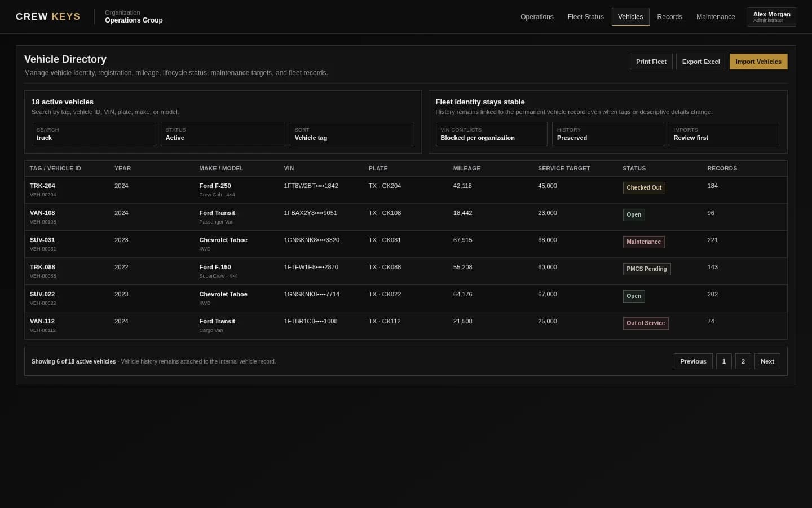Click the Ford F-150 model name
Image resolution: width=812 pixels, height=508 pixels.
[x=215, y=267]
